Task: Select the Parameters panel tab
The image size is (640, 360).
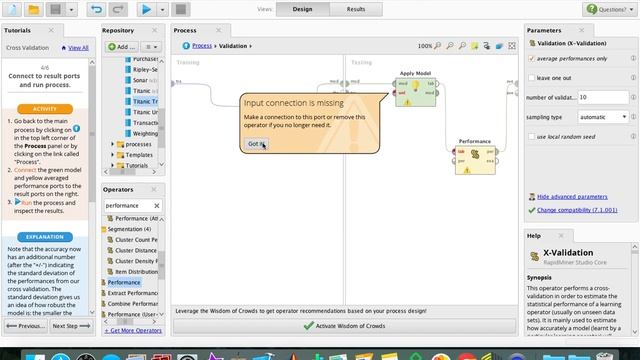Action: 544,30
